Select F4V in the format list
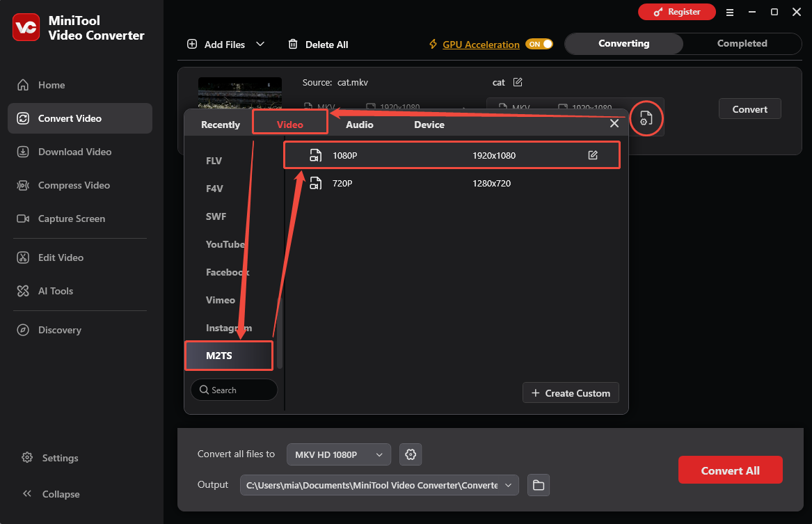The height and width of the screenshot is (524, 812). pyautogui.click(x=214, y=189)
